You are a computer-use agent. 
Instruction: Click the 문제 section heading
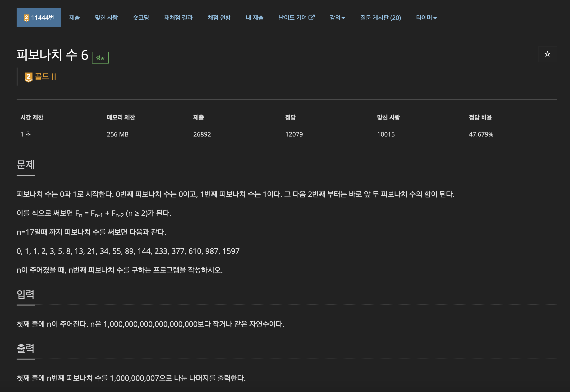pos(25,164)
